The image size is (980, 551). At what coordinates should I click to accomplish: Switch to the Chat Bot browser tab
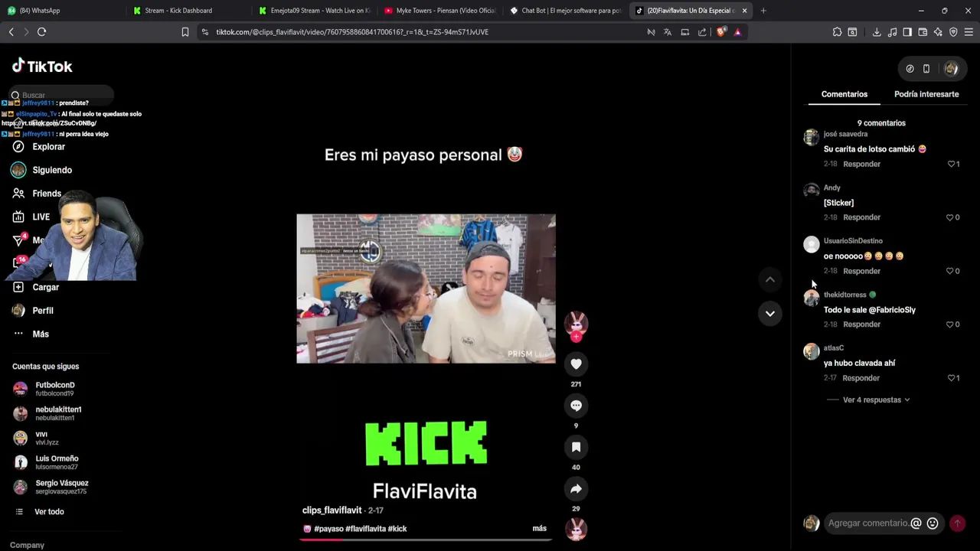[565, 11]
